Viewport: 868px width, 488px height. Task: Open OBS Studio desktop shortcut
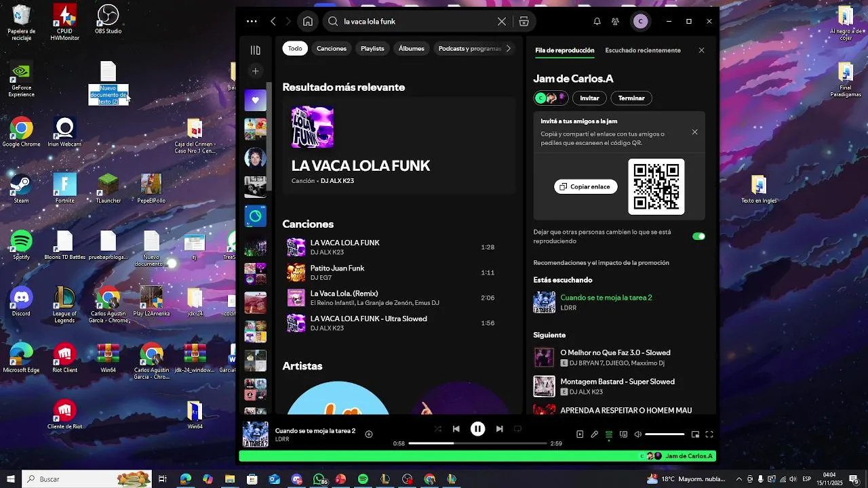(108, 19)
